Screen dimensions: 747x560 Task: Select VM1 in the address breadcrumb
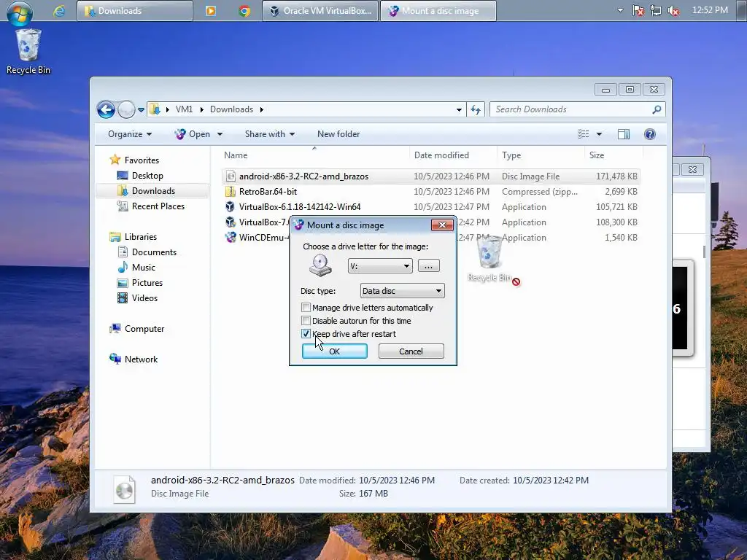(184, 109)
